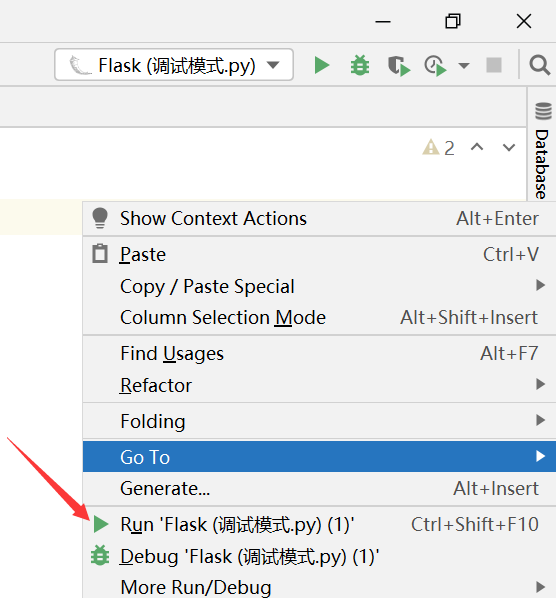
Task: Open Search Everywhere magnifier icon
Action: (x=539, y=65)
